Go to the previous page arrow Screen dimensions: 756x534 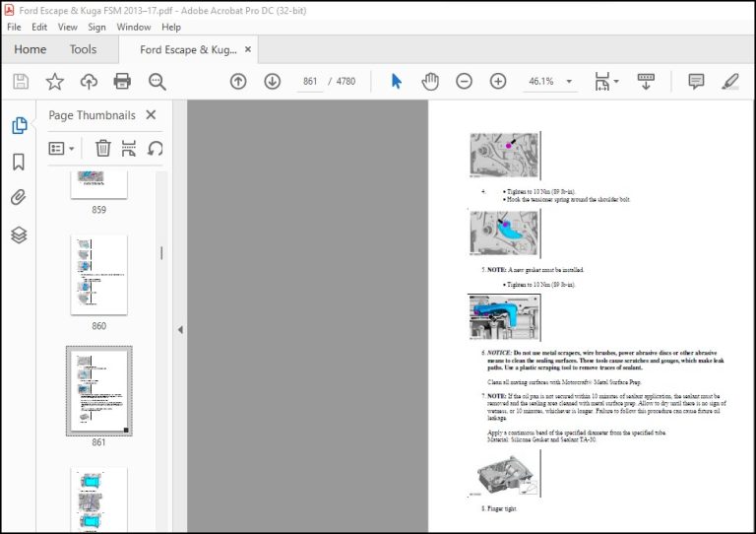coord(238,81)
